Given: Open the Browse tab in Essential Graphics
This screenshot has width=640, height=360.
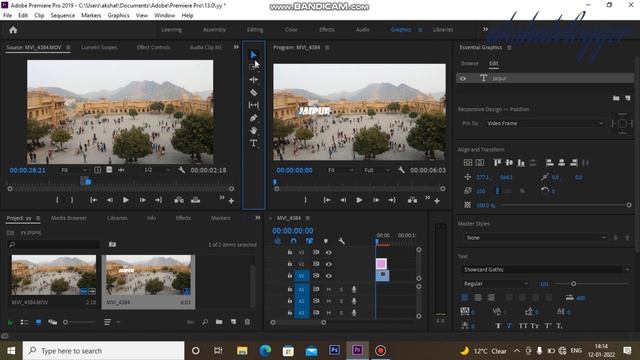Looking at the screenshot, I should click(469, 63).
